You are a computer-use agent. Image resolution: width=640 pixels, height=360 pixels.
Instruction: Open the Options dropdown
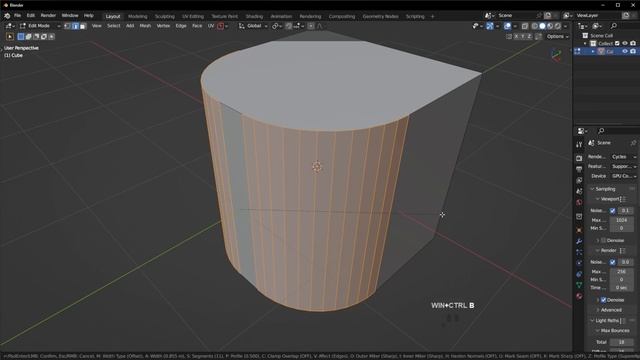pyautogui.click(x=558, y=37)
